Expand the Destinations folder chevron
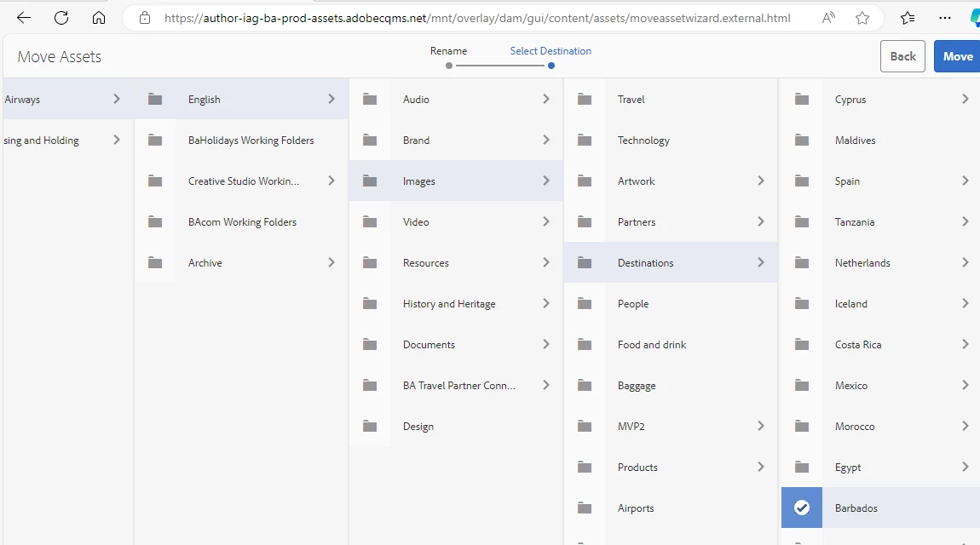 [x=761, y=263]
